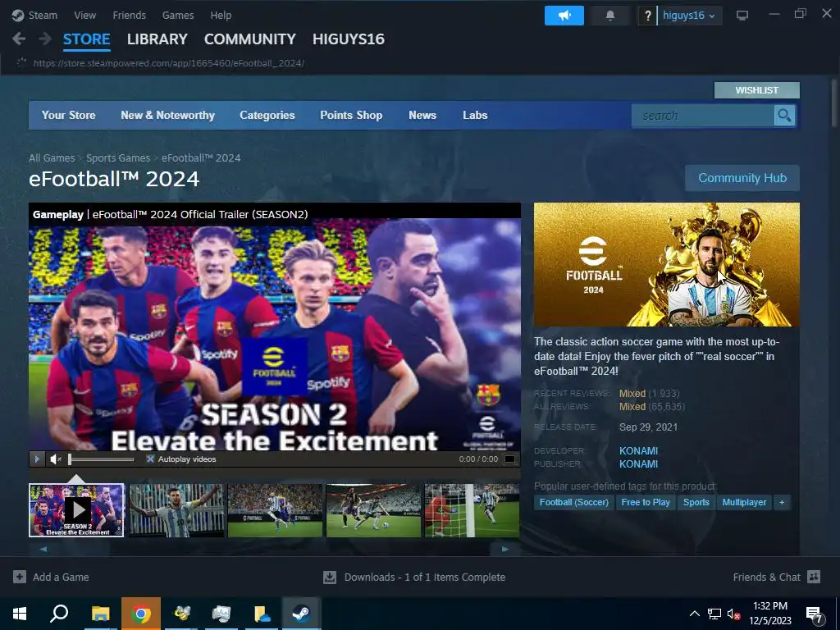The width and height of the screenshot is (840, 630).
Task: Open the New & Noteworthy dropdown
Action: 167,115
